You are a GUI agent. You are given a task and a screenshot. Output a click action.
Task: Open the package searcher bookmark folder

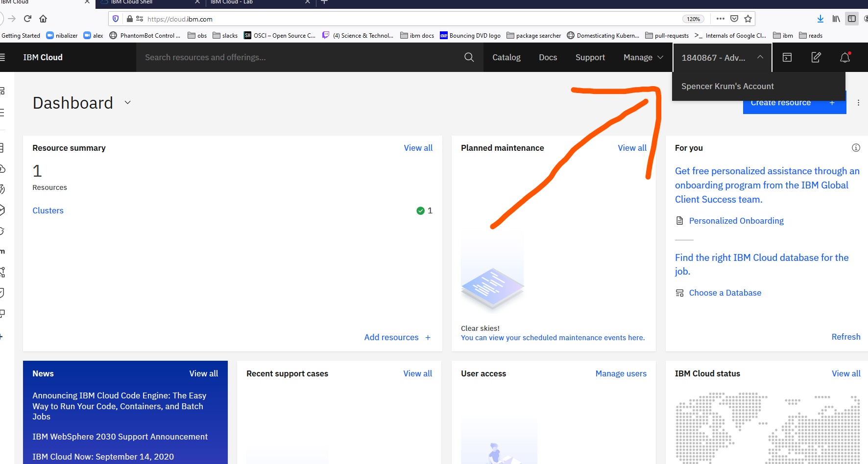coord(534,35)
